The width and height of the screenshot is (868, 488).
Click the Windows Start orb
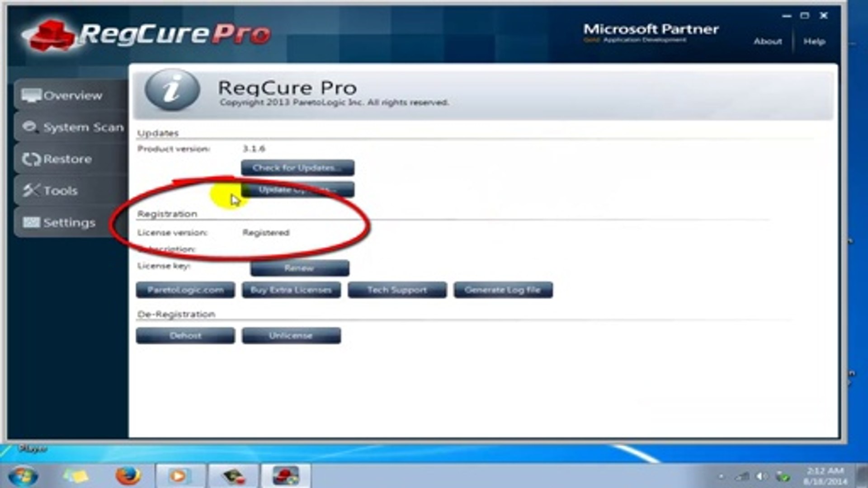pyautogui.click(x=23, y=475)
